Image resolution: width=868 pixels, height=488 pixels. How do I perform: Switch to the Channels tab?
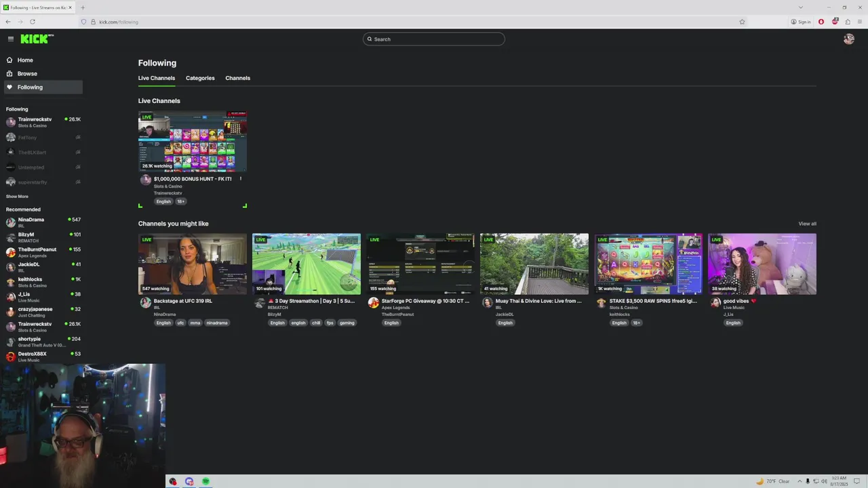(x=237, y=78)
